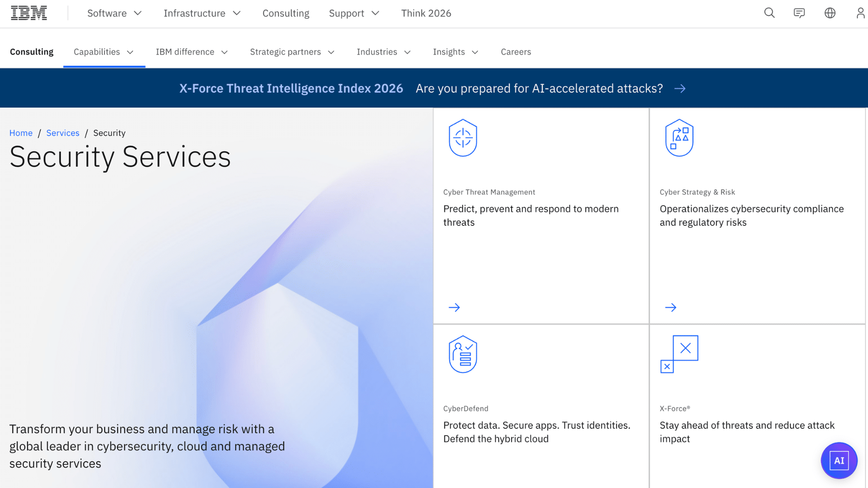Click the 'Cyber Threat Management' label
The height and width of the screenshot is (488, 868).
[x=489, y=192]
